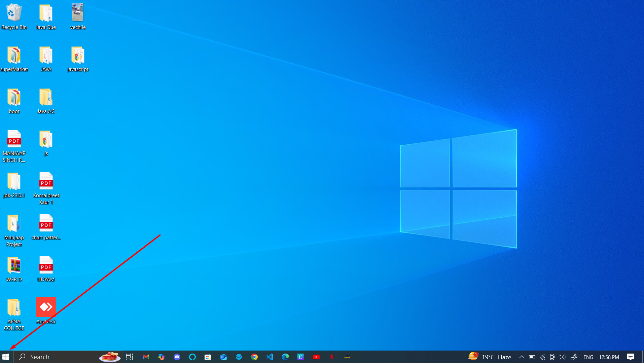Open Discord from the taskbar
The width and height of the screenshot is (644, 363).
pos(177,357)
